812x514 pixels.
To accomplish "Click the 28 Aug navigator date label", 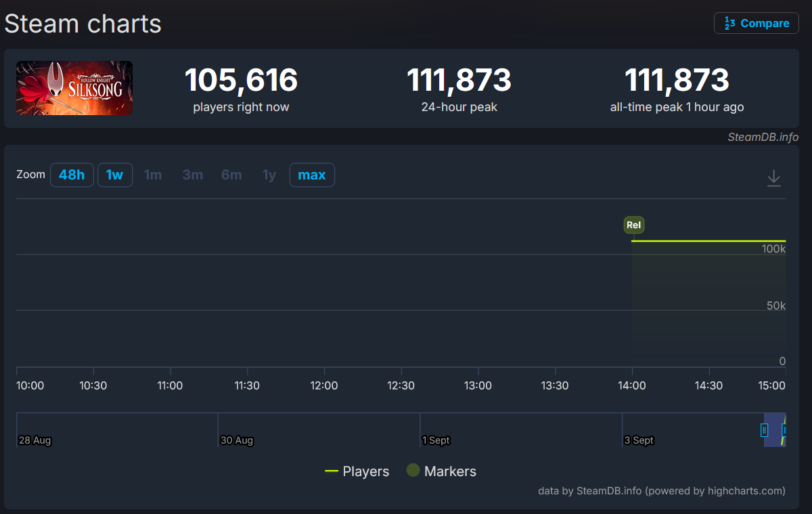I will [35, 440].
